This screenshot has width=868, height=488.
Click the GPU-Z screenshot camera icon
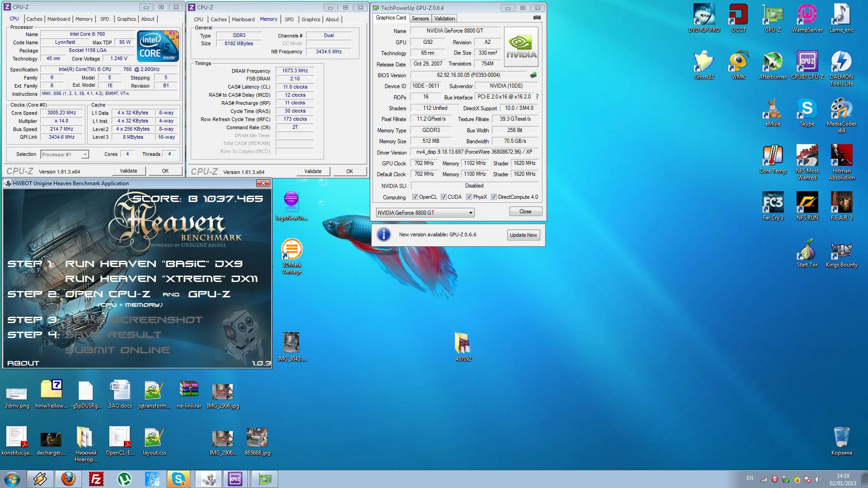point(537,18)
